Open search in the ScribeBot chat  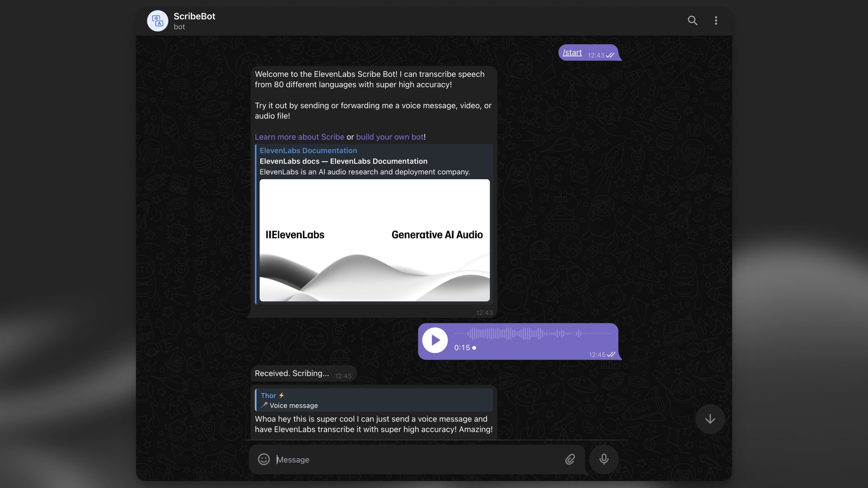pos(692,21)
